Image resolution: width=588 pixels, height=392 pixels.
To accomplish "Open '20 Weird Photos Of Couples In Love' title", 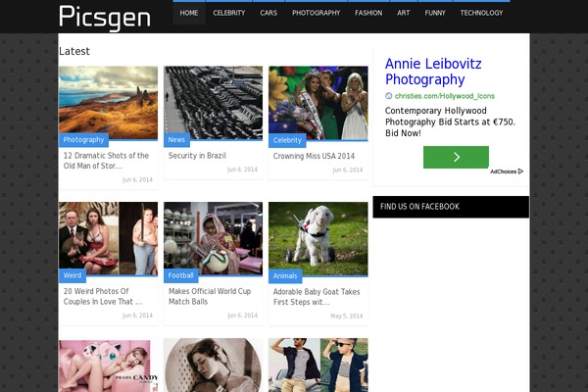I will (103, 296).
